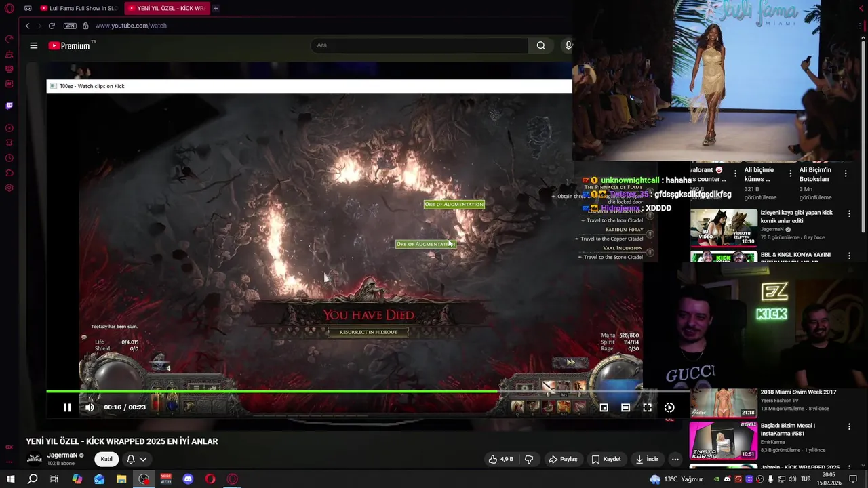The width and height of the screenshot is (868, 488).
Task: Dislike the video
Action: click(529, 459)
